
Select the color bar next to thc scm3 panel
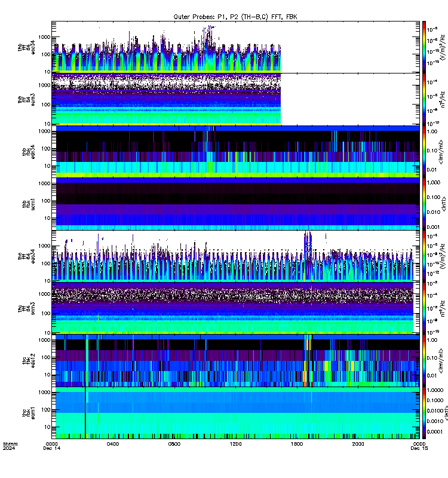pyautogui.click(x=424, y=308)
